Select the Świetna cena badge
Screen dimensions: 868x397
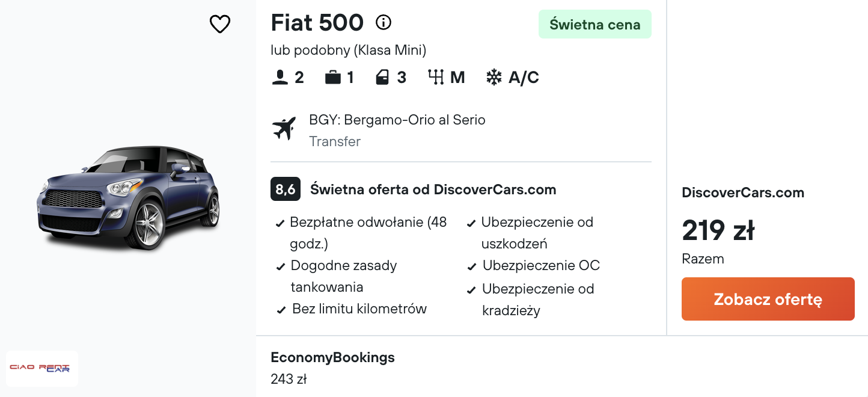click(x=595, y=25)
